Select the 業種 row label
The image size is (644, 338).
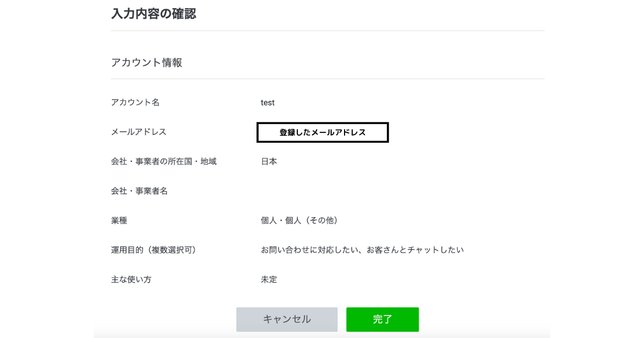[x=118, y=220]
